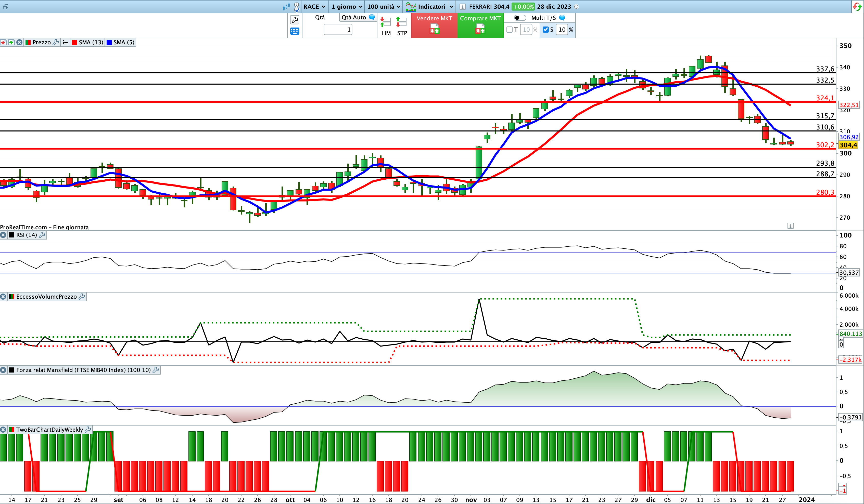
Task: Open Prezzo settings wrench
Action: pos(56,42)
